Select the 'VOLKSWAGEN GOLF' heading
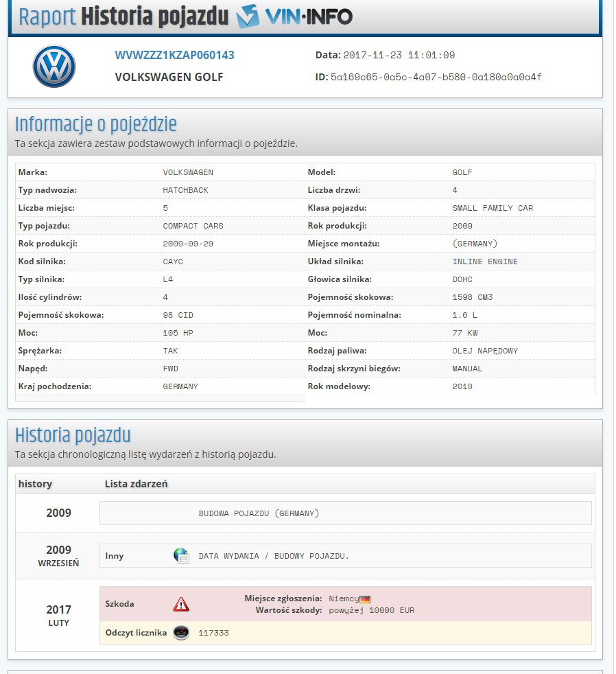 click(x=169, y=77)
